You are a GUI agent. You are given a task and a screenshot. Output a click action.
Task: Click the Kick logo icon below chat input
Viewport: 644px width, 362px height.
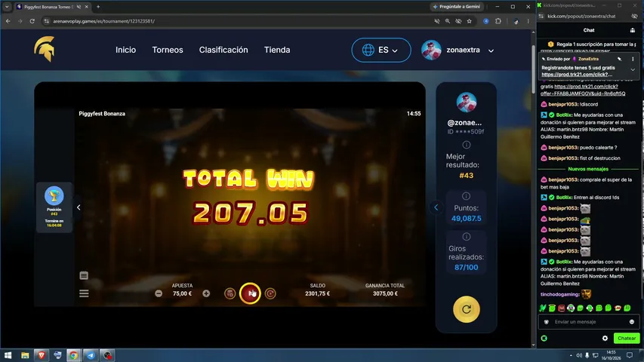click(x=544, y=338)
